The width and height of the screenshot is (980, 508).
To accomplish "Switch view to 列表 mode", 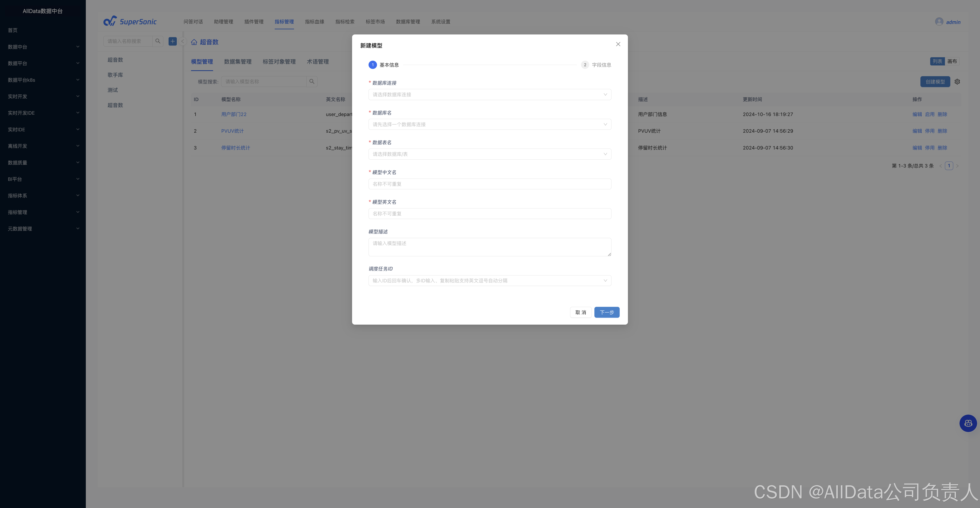I will (937, 61).
